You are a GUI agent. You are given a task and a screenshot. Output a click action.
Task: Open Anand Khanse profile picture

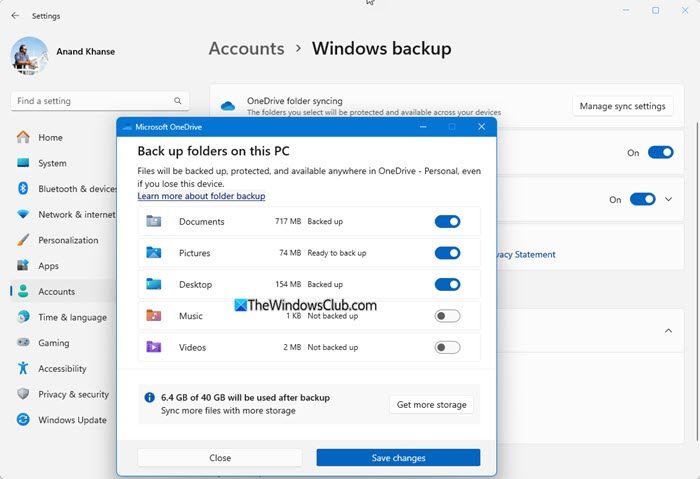29,56
